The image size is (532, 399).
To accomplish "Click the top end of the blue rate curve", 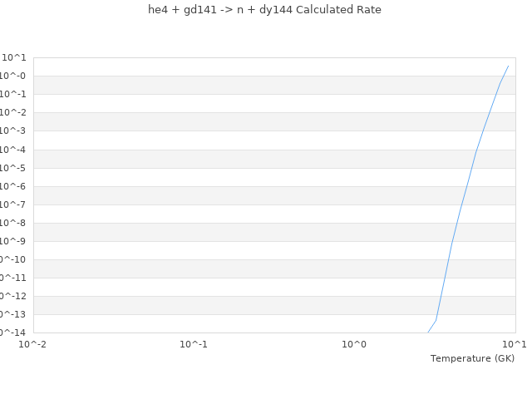I will (x=508, y=66).
